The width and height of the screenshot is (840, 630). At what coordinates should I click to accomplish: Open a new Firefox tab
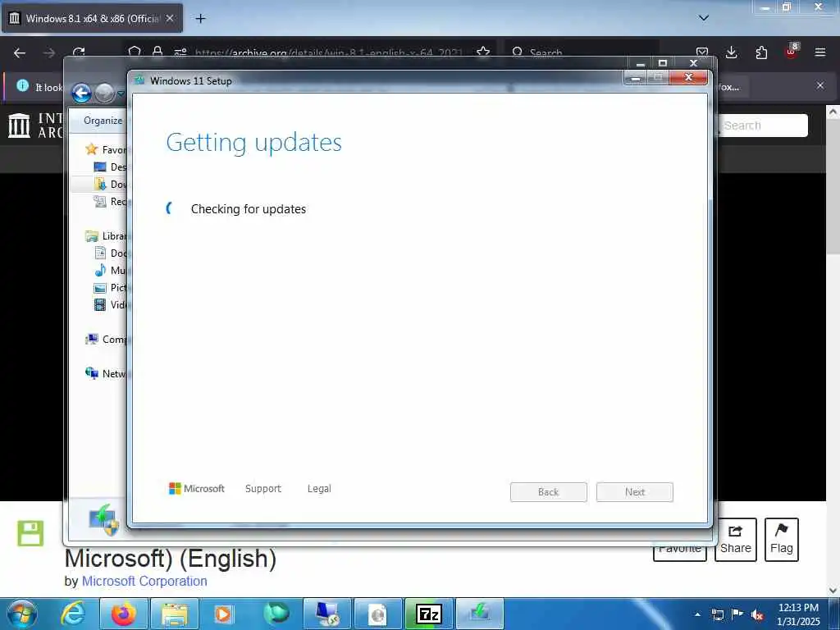click(200, 18)
